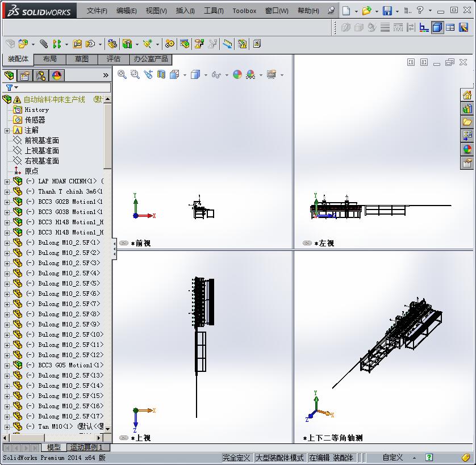Click the 自定义 unit system status button
476x465 pixels.
(x=393, y=458)
